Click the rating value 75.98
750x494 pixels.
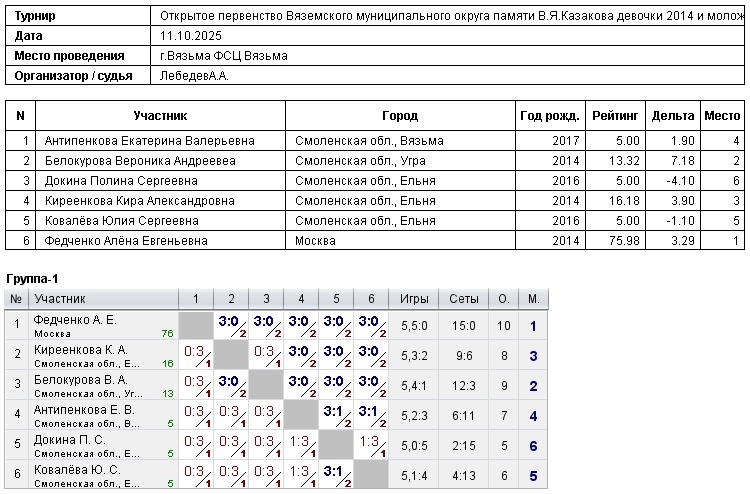(623, 241)
